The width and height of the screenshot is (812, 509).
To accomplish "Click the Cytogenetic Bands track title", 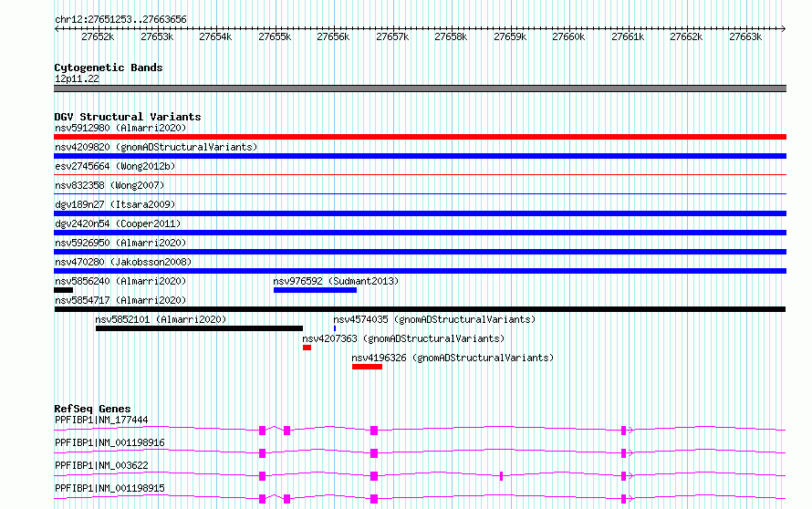I will 109,68.
